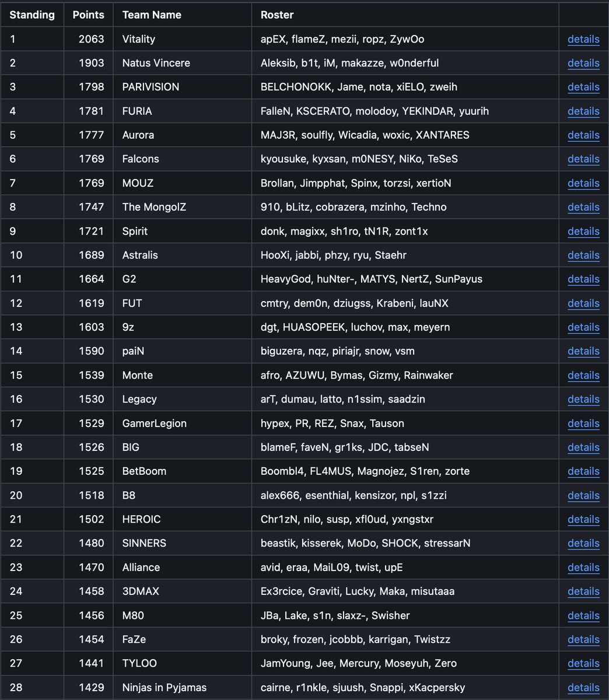This screenshot has width=609, height=700.
Task: Click the roster HeavyGod, huNter-, MATYS, NertZ, SunPayus
Action: click(372, 279)
